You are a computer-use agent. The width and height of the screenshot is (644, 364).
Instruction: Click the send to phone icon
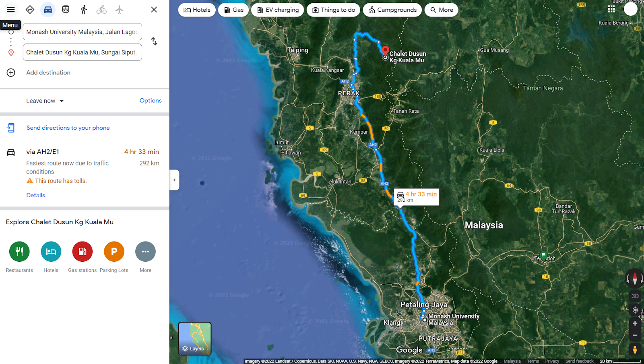pos(11,128)
